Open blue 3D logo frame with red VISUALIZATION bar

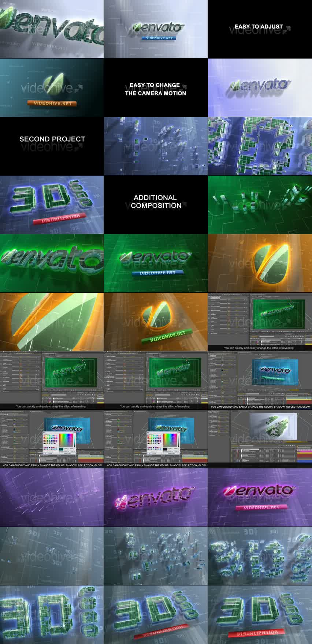pos(52,205)
